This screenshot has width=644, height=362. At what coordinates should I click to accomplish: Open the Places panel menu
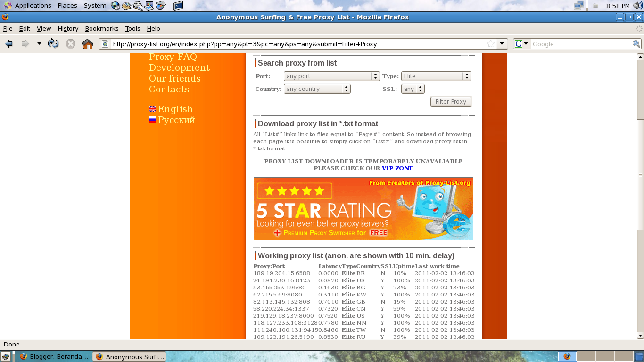(67, 6)
